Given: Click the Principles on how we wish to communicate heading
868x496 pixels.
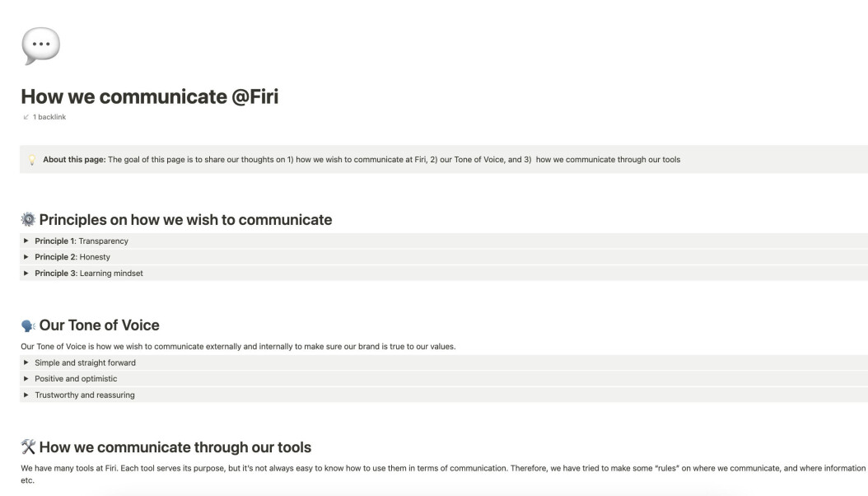Looking at the screenshot, I should [185, 220].
